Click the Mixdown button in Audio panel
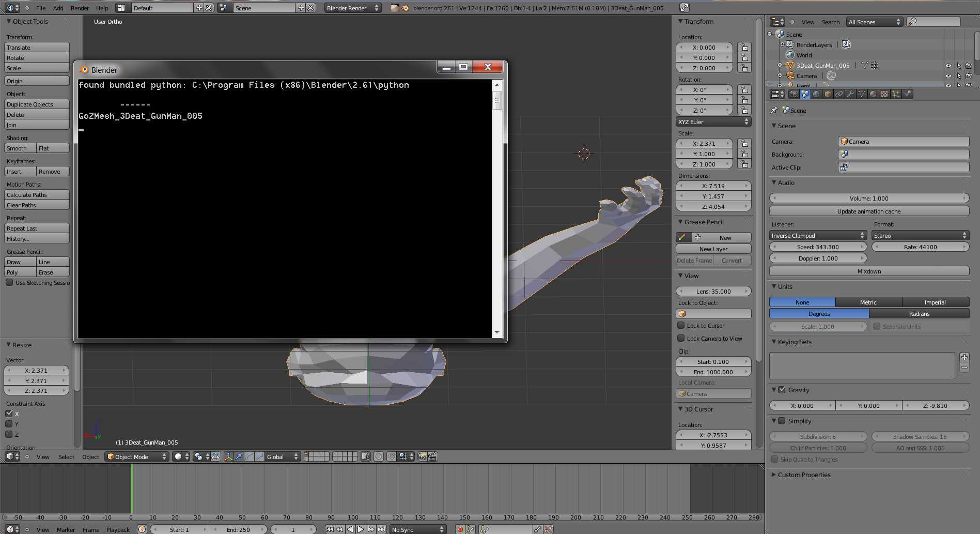Viewport: 980px width, 534px height. pyautogui.click(x=868, y=271)
